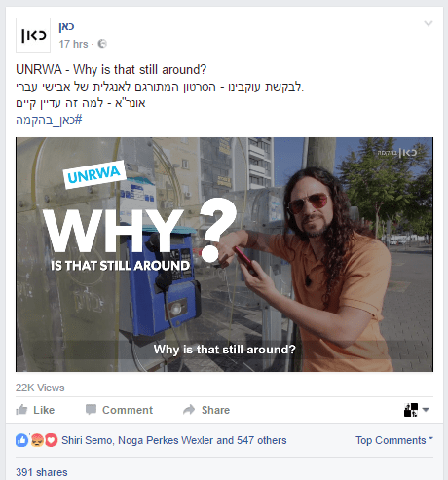Open the #כאן_בהקמה hashtag link
448x480 pixels.
point(49,120)
